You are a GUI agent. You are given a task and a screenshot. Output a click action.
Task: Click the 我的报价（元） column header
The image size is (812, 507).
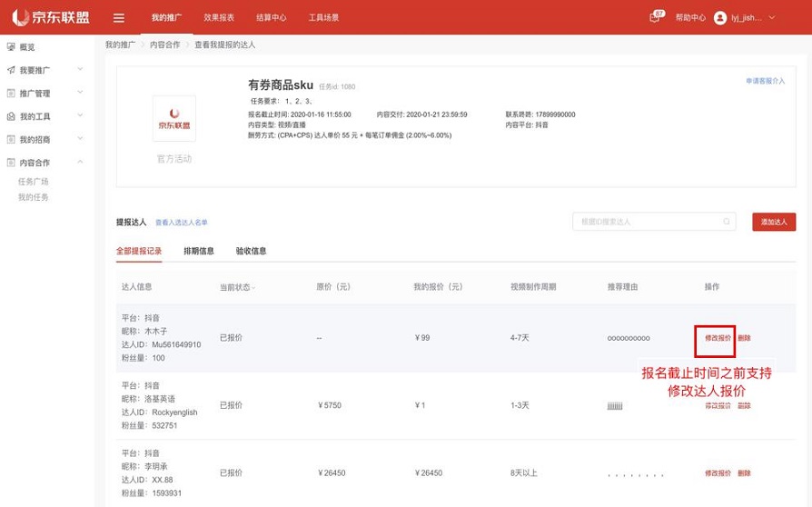tap(438, 287)
